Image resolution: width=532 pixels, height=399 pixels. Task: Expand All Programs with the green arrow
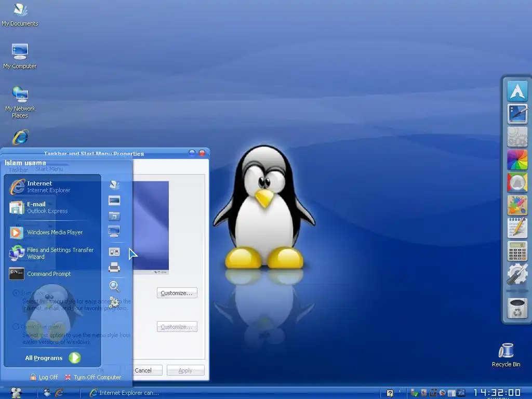[x=75, y=357]
